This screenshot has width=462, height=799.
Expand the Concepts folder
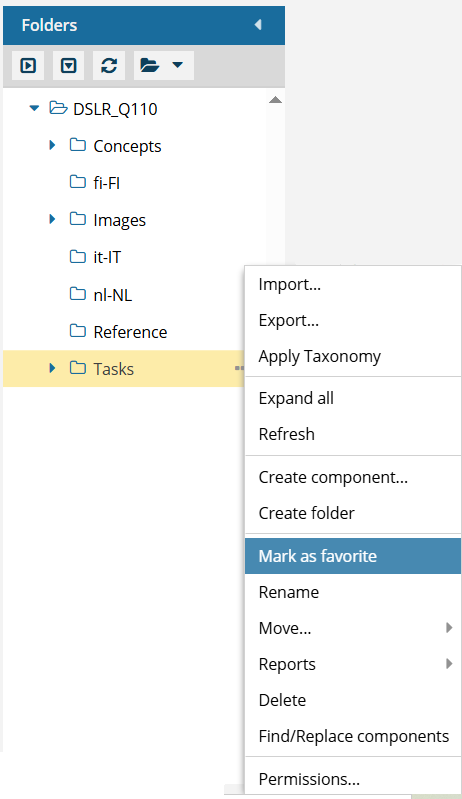click(x=52, y=145)
